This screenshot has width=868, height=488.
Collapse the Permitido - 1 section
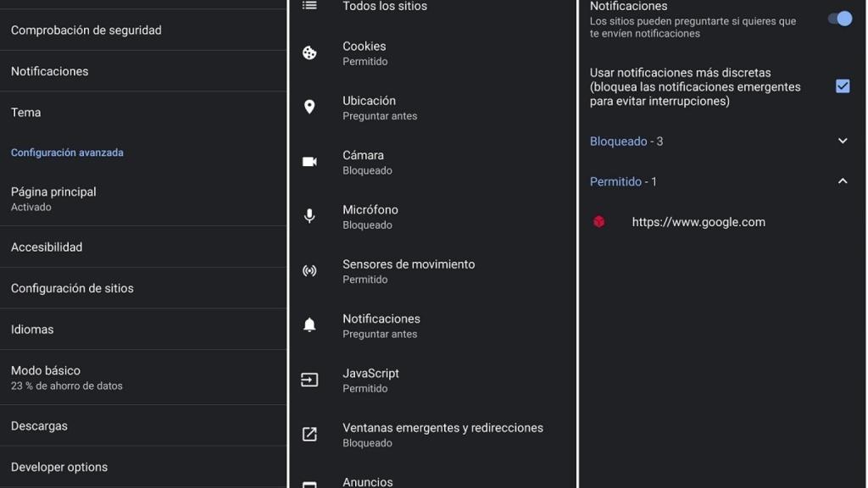(x=842, y=180)
